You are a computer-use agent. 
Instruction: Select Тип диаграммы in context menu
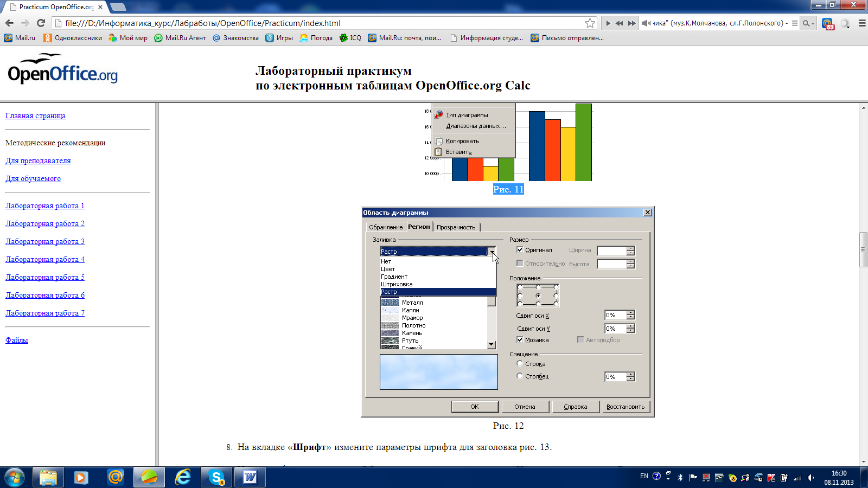[473, 115]
